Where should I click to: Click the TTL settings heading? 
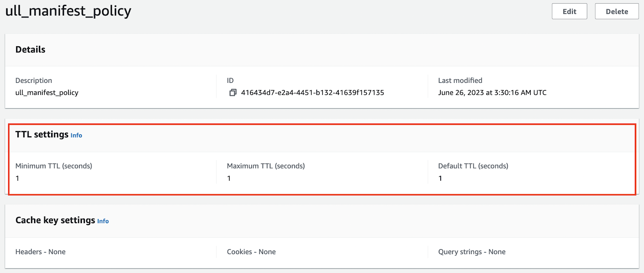pyautogui.click(x=42, y=134)
